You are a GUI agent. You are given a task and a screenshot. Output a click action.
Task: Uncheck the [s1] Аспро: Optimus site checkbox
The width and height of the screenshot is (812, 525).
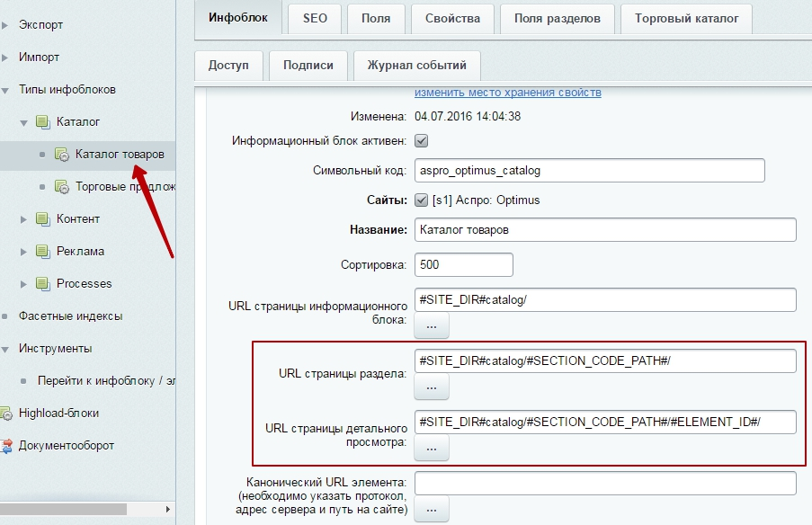[x=421, y=200]
